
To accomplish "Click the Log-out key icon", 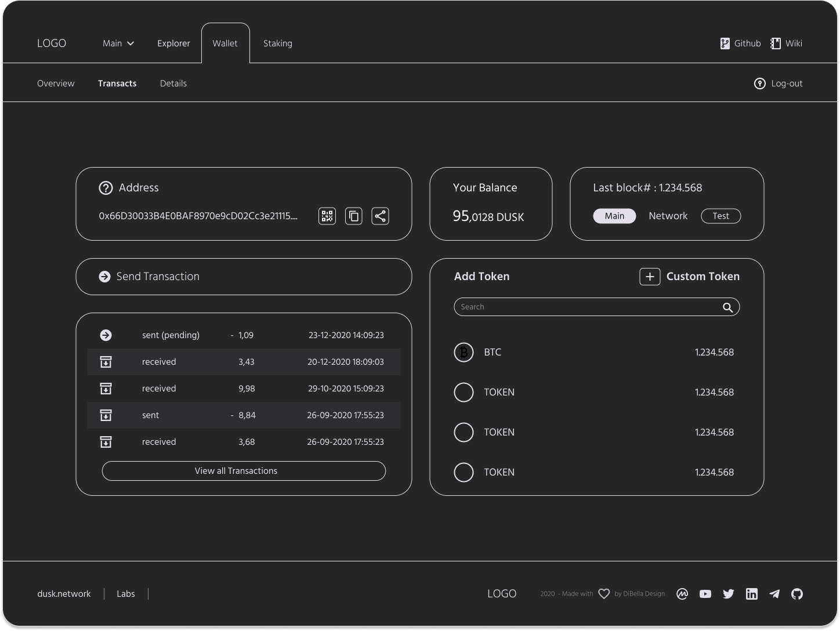I will [760, 84].
